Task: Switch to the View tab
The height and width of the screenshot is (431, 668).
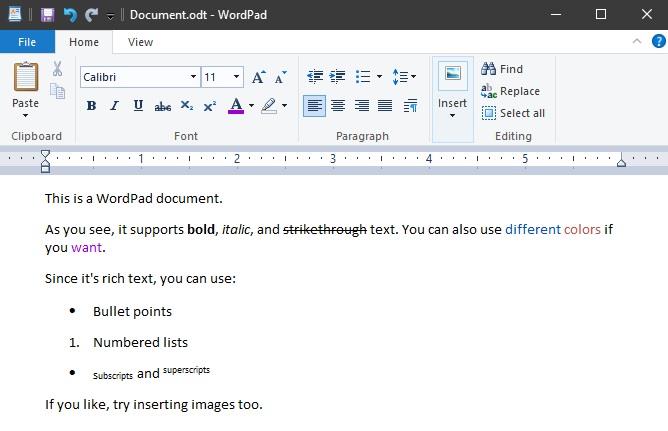Action: [x=140, y=42]
